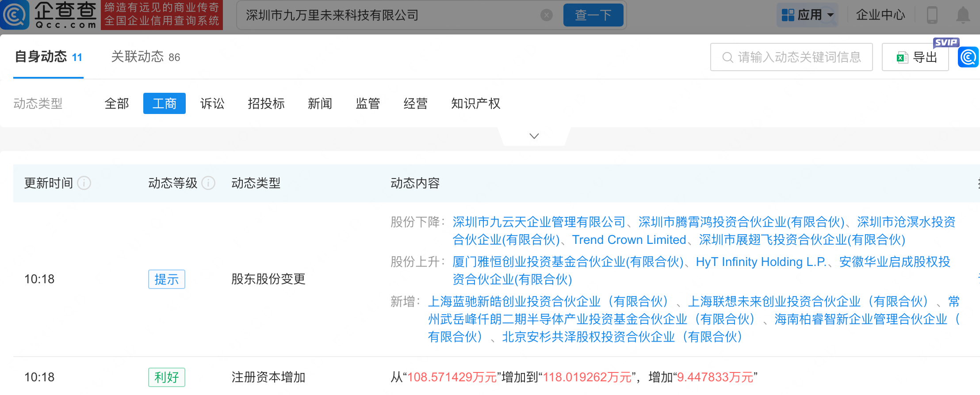Click info icon beside 动态等级
980x395 pixels.
click(208, 183)
